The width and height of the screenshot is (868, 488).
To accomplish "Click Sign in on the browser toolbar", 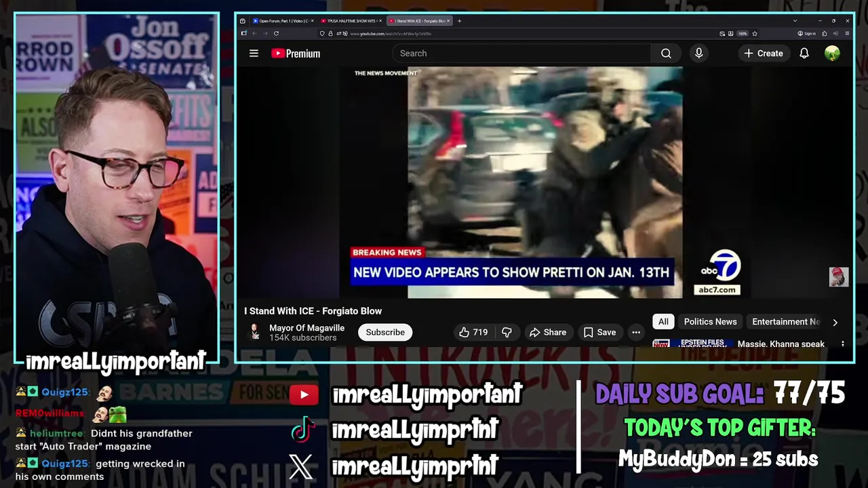I will [806, 33].
